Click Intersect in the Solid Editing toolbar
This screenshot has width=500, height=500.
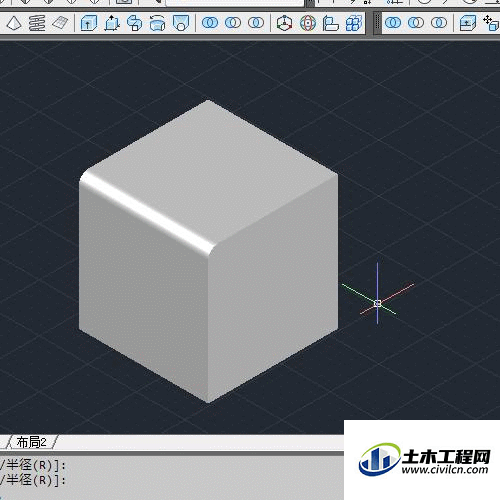point(439,23)
